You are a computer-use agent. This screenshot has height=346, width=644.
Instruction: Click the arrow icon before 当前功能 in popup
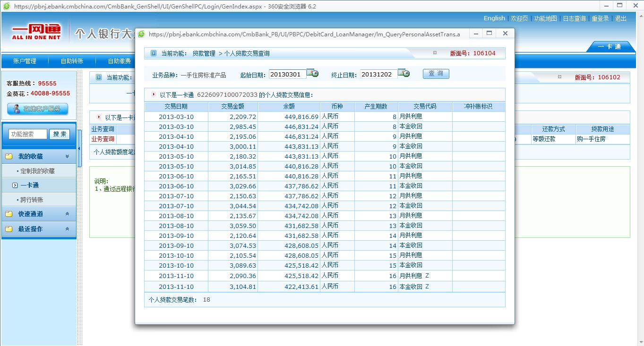154,53
